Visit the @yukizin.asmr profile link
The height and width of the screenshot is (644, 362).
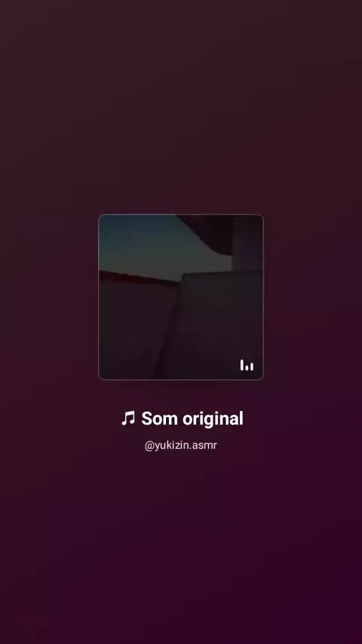coord(181,445)
